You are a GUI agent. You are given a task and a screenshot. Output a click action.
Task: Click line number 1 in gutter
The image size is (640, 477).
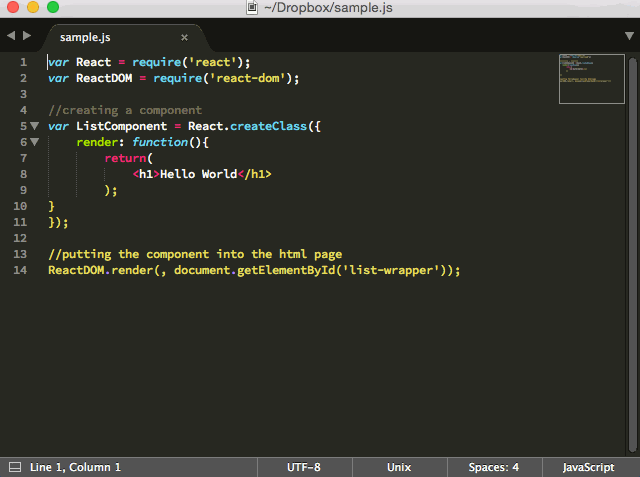coord(24,62)
